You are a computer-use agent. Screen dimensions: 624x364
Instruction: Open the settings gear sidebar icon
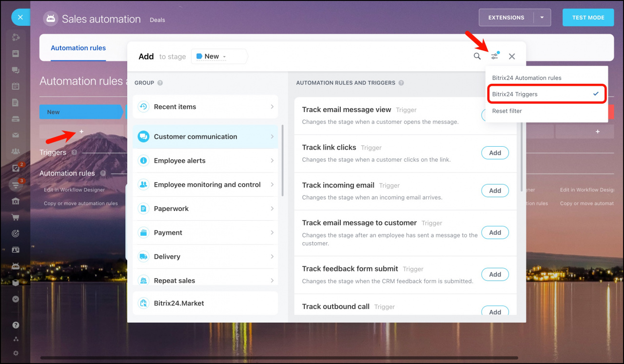click(16, 353)
